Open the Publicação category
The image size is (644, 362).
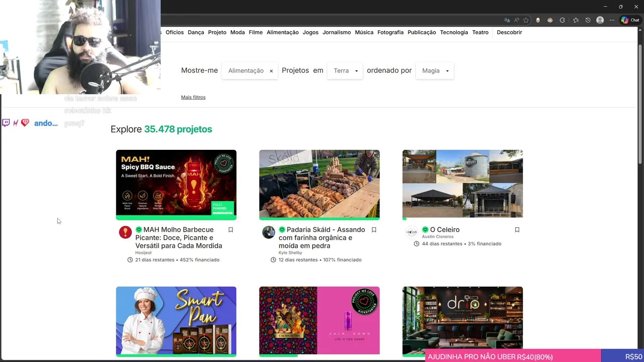422,32
